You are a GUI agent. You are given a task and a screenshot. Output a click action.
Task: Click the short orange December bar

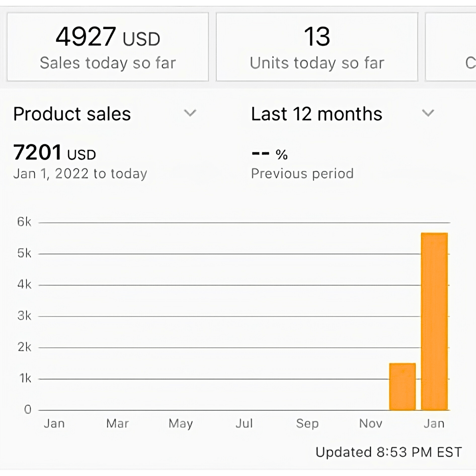pos(402,387)
